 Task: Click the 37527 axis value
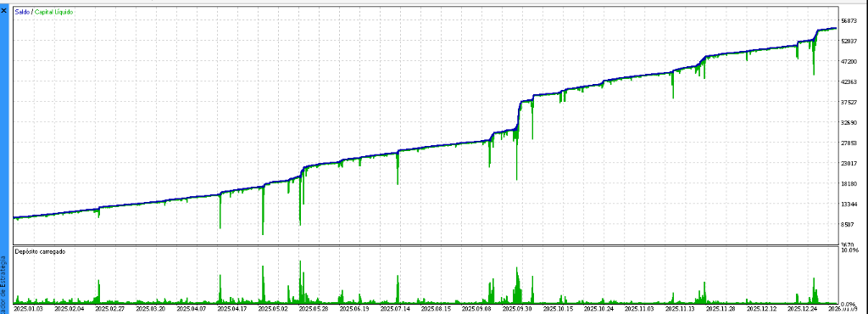849,103
